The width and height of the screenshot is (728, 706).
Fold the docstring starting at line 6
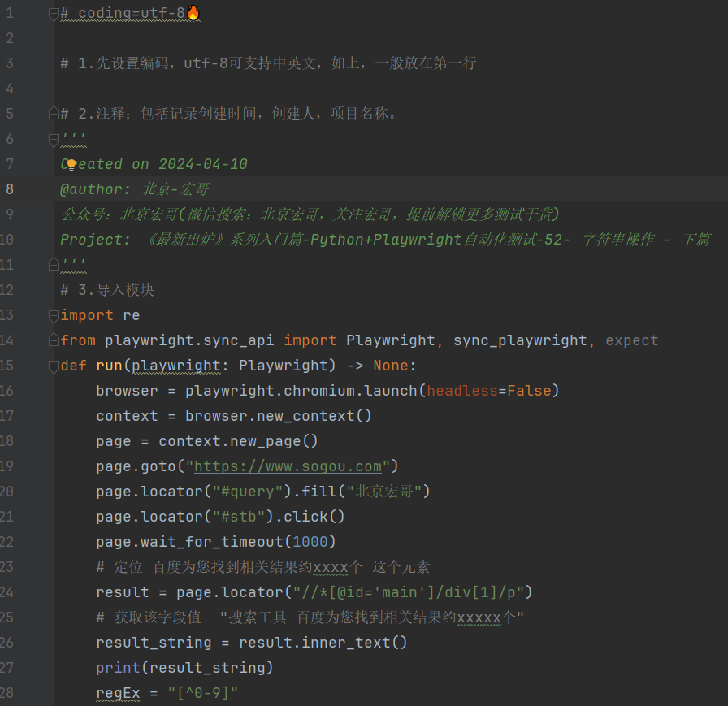coord(54,139)
